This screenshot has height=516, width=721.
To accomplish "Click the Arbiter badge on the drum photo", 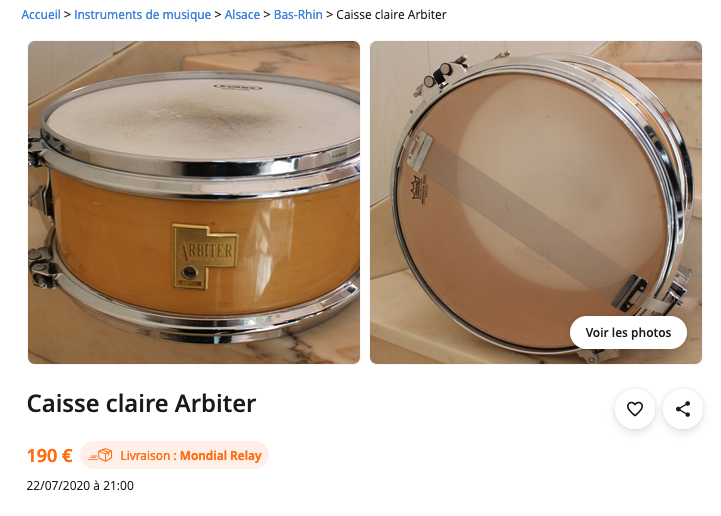I will [205, 256].
